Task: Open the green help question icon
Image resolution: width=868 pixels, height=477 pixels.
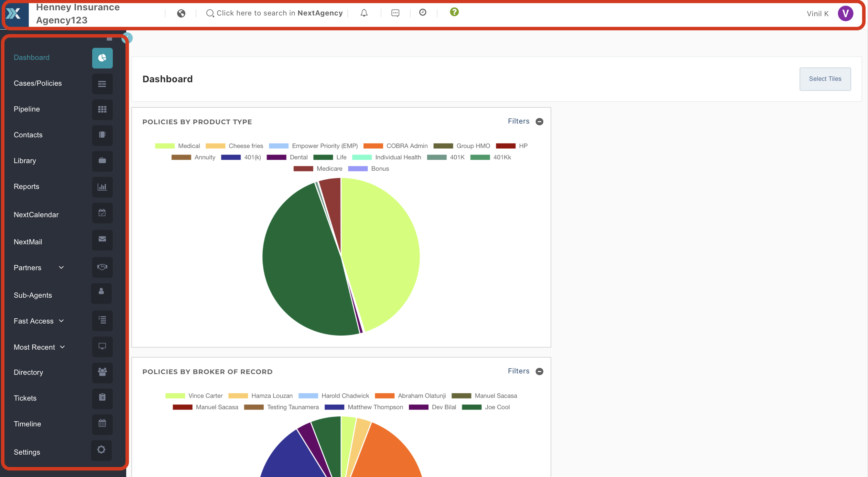Action: click(454, 12)
